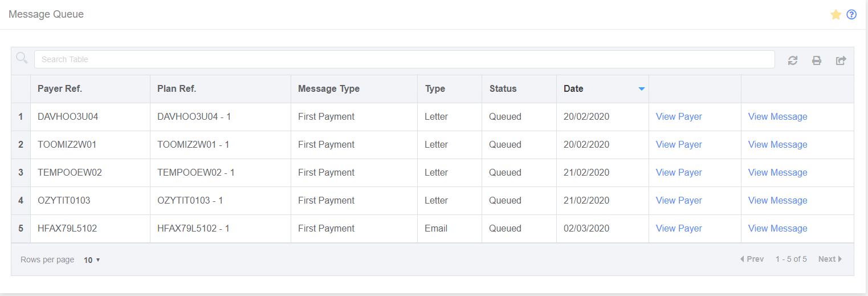Screen dimensions: 868x296
Task: Click plan ref TEMPOOEW02 - 1
Action: (x=196, y=172)
